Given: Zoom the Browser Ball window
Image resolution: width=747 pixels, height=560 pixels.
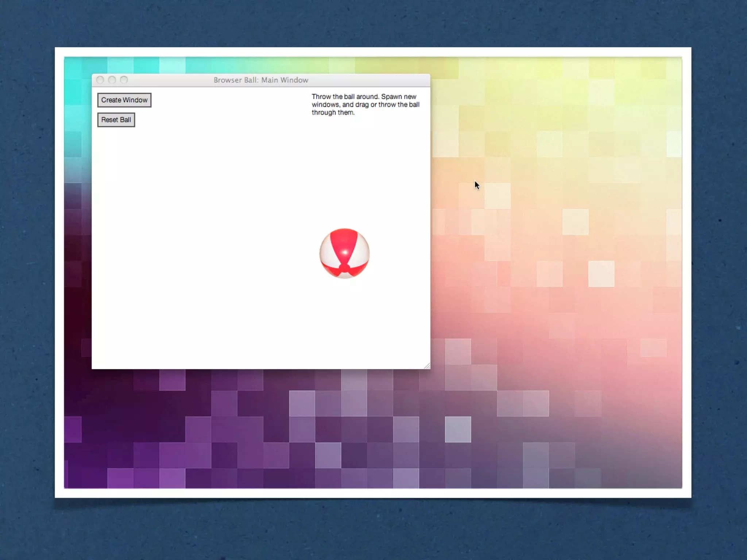Looking at the screenshot, I should tap(124, 80).
